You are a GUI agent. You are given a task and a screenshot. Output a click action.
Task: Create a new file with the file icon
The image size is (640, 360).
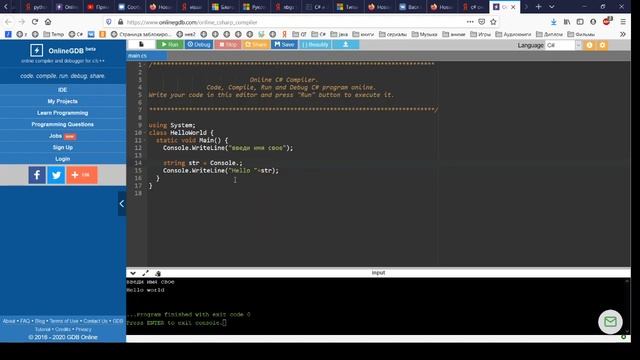tap(141, 44)
